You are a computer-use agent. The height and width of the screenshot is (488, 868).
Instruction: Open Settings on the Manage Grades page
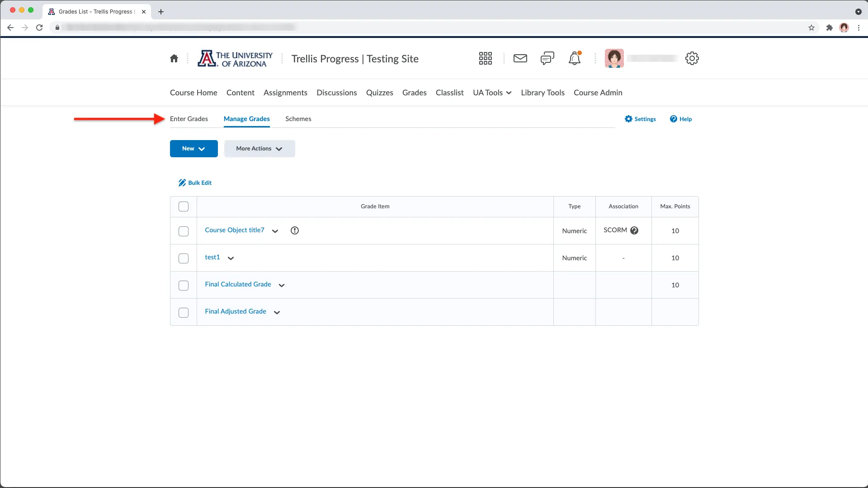click(x=640, y=118)
